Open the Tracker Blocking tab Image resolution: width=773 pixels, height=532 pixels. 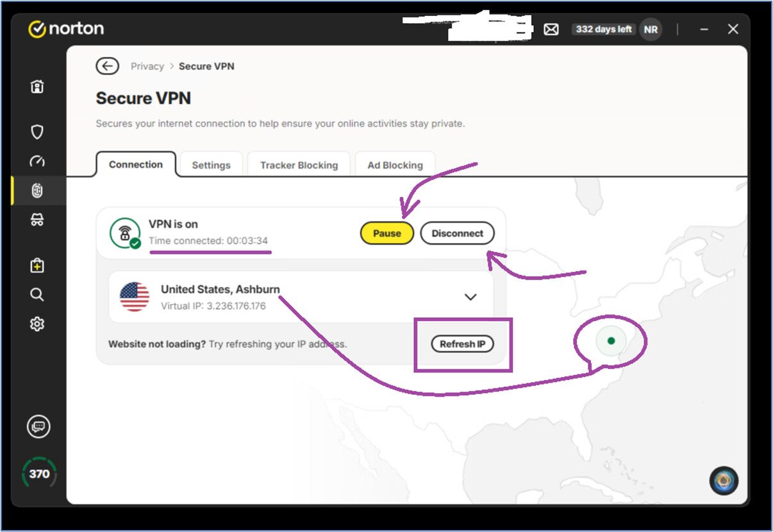coord(299,165)
